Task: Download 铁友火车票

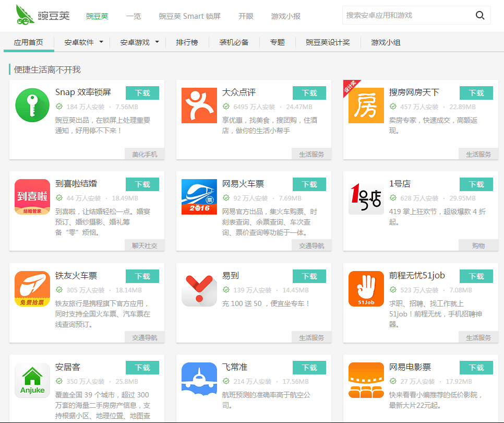Action: [x=142, y=276]
